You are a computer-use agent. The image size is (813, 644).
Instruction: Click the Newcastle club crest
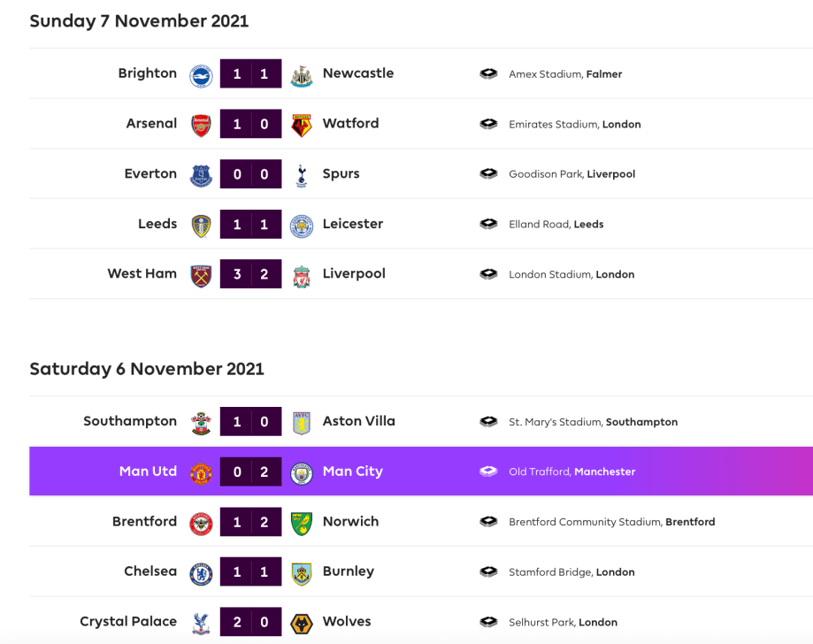coord(302,74)
